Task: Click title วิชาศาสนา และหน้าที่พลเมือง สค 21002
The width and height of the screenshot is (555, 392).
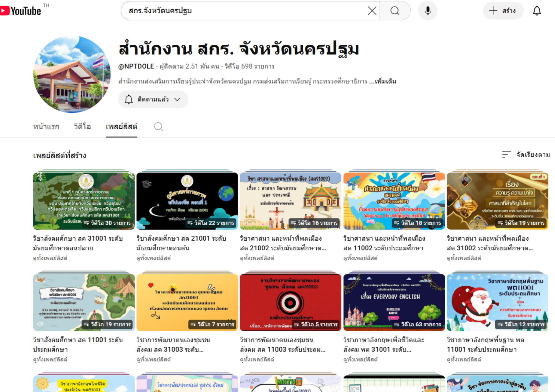Action: tap(283, 243)
